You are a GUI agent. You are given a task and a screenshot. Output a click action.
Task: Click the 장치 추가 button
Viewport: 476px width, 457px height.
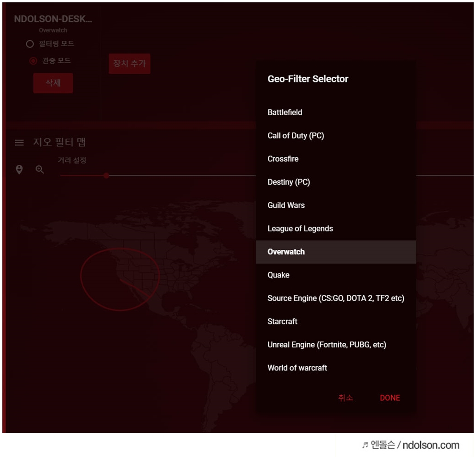[x=130, y=64]
